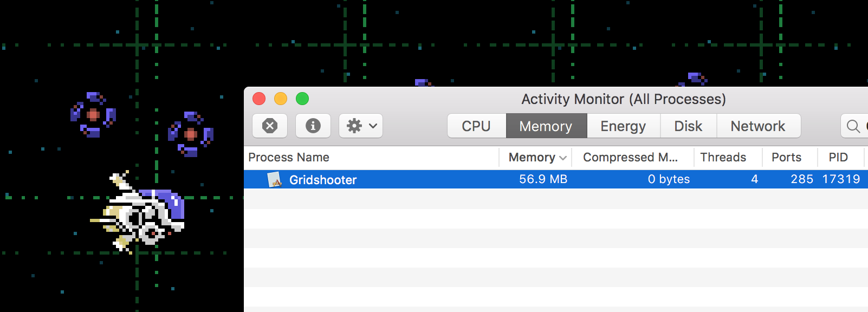Sort by the Ports column header

[786, 157]
